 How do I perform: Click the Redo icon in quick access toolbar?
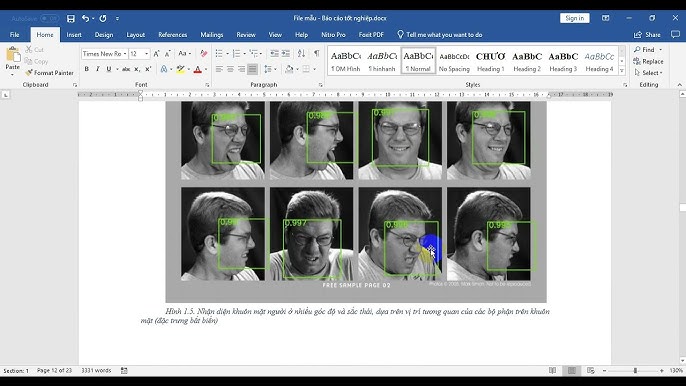(103, 18)
